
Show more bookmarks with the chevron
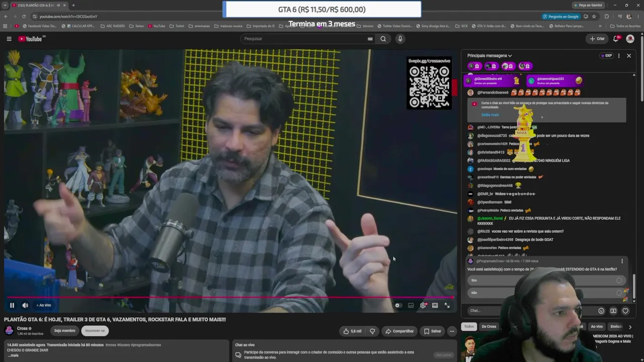(x=600, y=26)
